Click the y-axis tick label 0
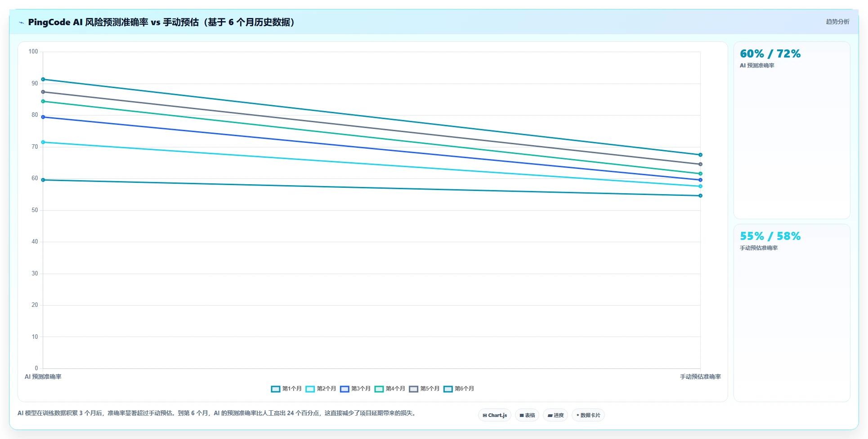Viewport: 868px width, 439px height. pyautogui.click(x=36, y=368)
